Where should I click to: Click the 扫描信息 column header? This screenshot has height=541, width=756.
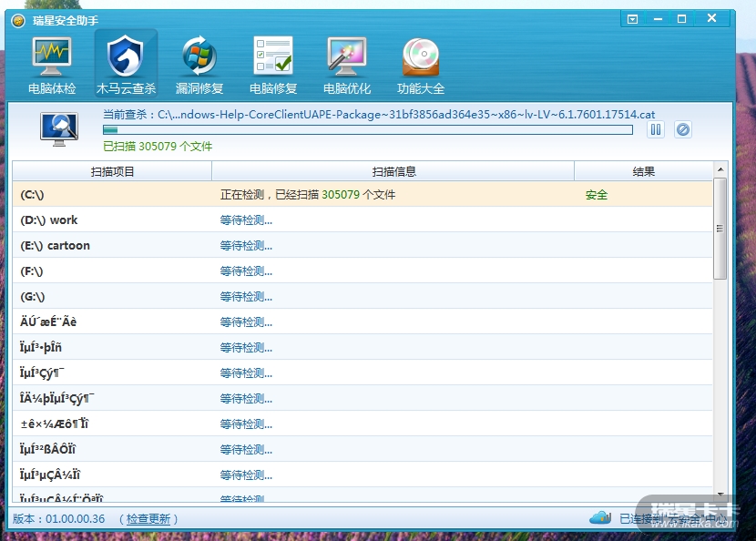(393, 171)
